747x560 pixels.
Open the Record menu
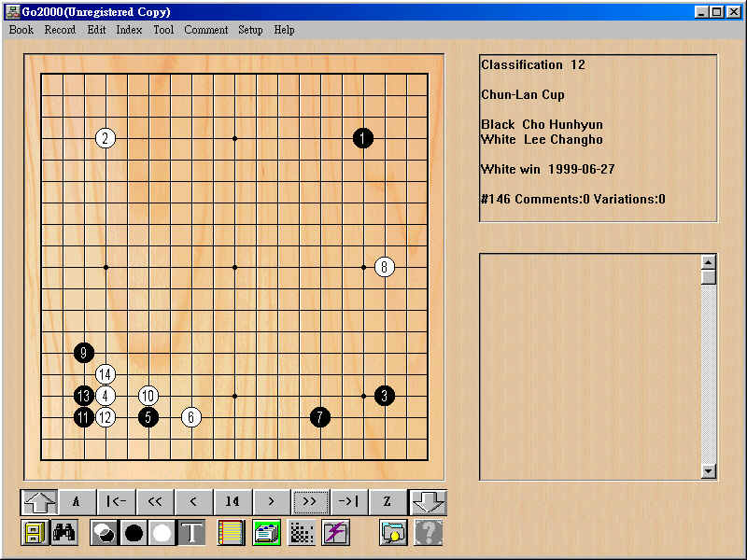click(x=60, y=30)
